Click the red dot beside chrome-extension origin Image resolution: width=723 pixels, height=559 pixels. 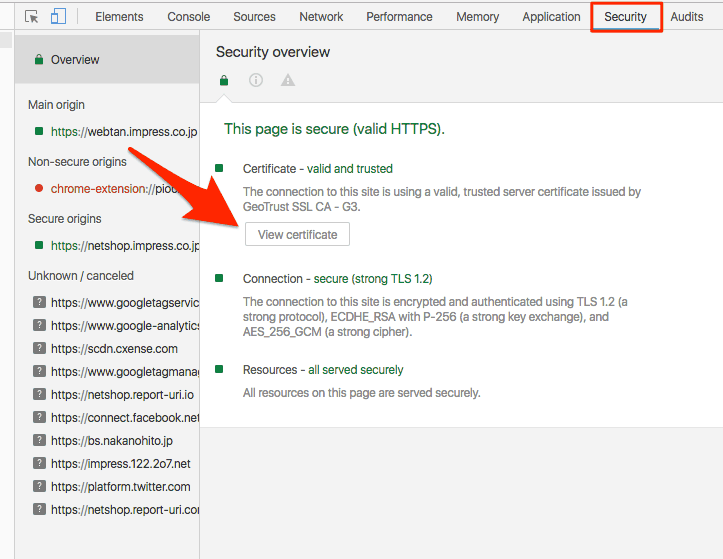point(39,188)
